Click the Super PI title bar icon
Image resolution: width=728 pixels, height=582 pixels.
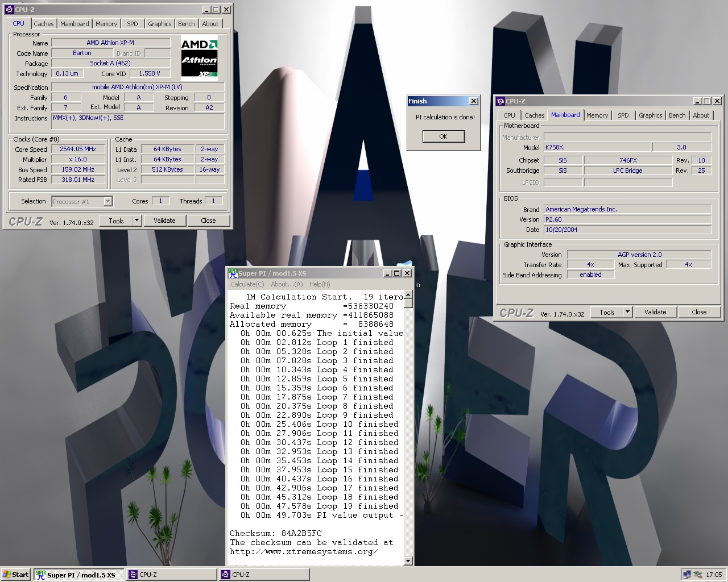pyautogui.click(x=233, y=273)
